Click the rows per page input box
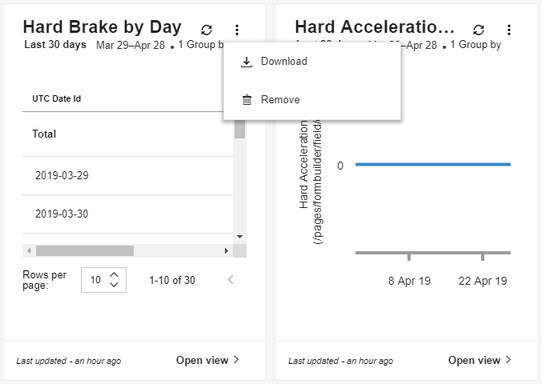 [104, 280]
